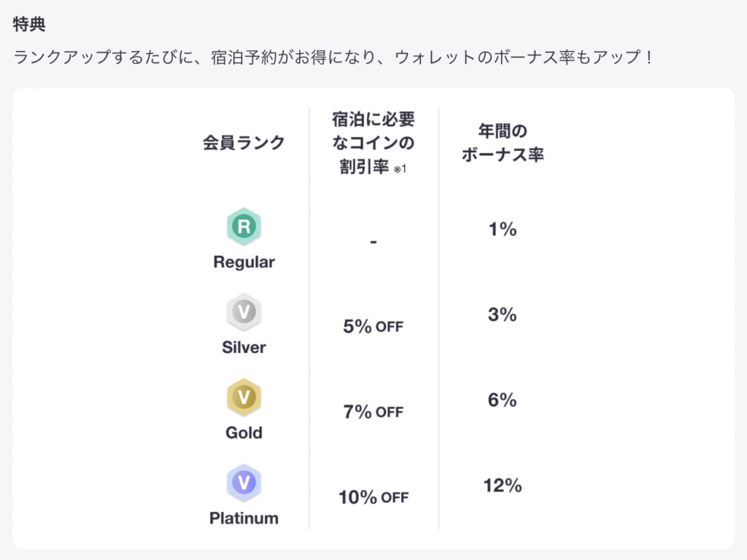Click the 1% Regular bonus rate
Image resolution: width=747 pixels, height=560 pixels.
tap(503, 229)
